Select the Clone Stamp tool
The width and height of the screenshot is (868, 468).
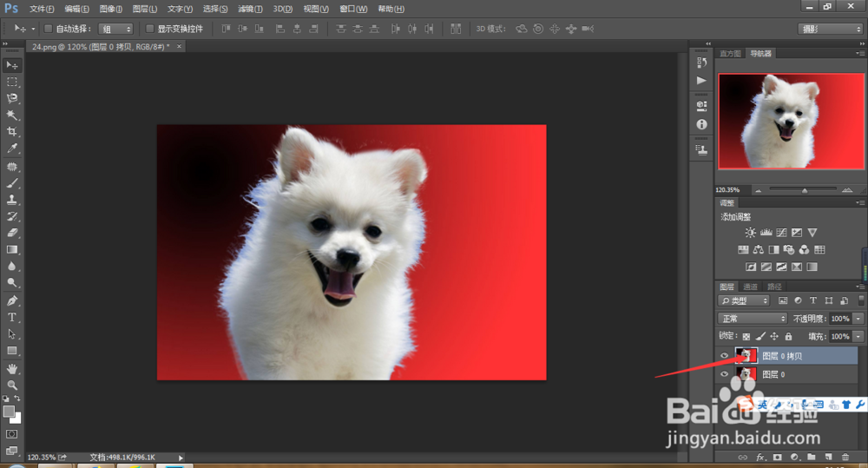tap(12, 200)
